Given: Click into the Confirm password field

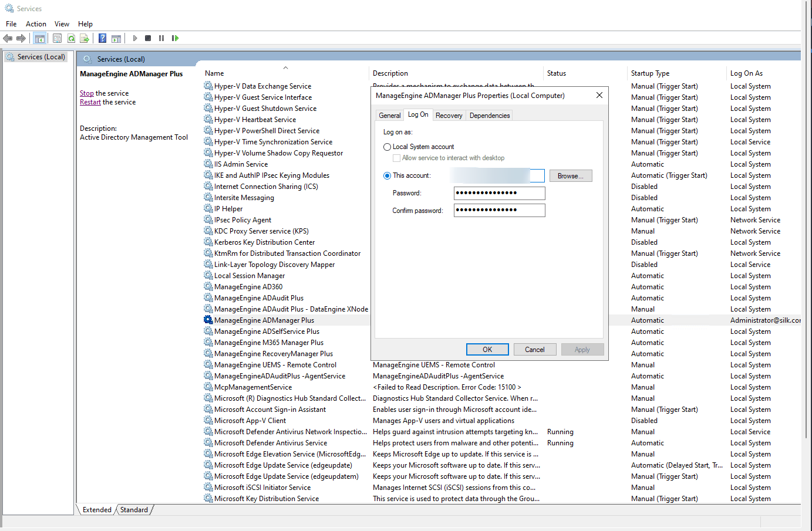Looking at the screenshot, I should click(x=499, y=210).
